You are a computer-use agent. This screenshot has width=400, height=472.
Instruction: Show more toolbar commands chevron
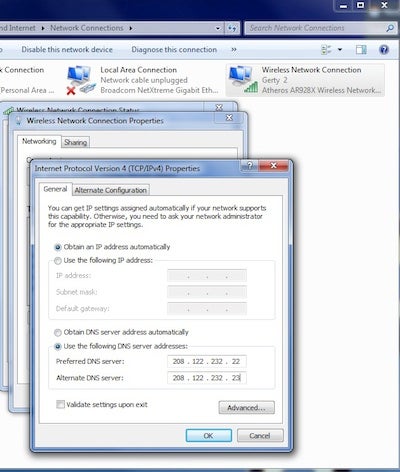[x=234, y=49]
